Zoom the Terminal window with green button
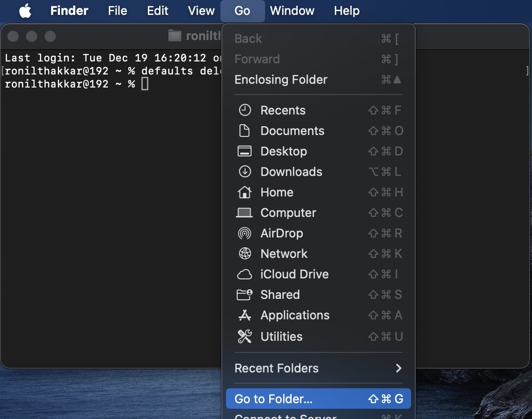This screenshot has height=419, width=532. click(x=50, y=36)
